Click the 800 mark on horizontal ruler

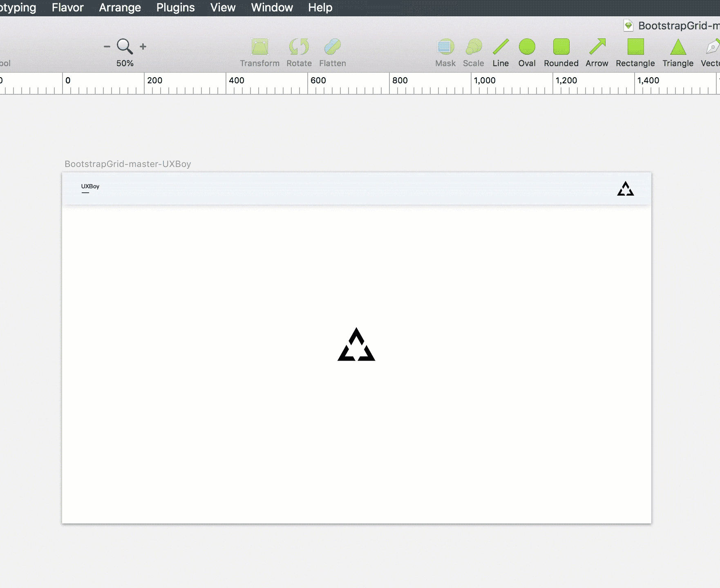pyautogui.click(x=400, y=80)
